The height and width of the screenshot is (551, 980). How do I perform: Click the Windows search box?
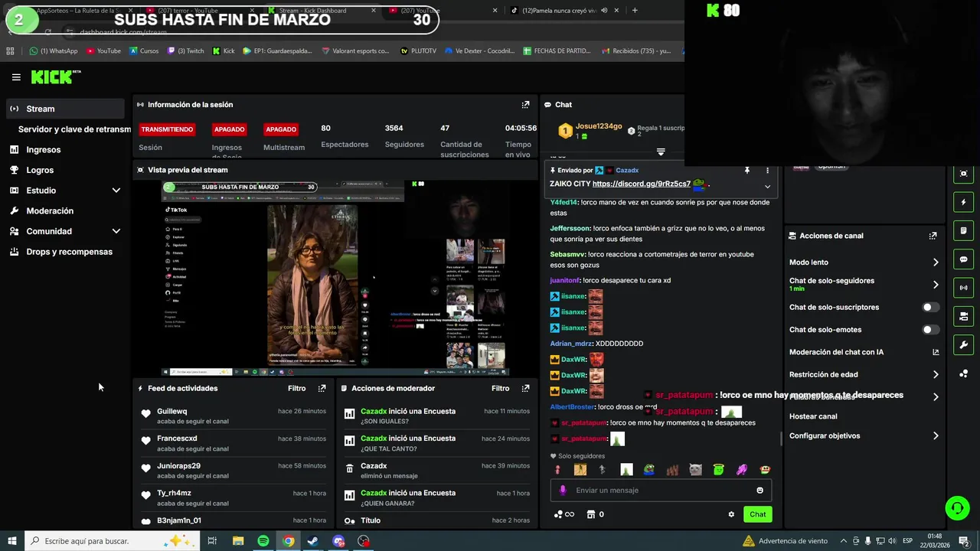click(x=113, y=541)
